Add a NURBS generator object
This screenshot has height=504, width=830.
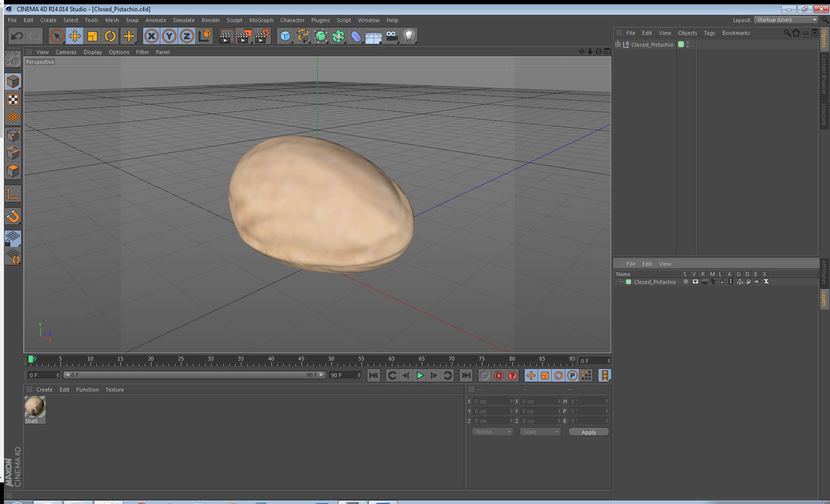321,36
